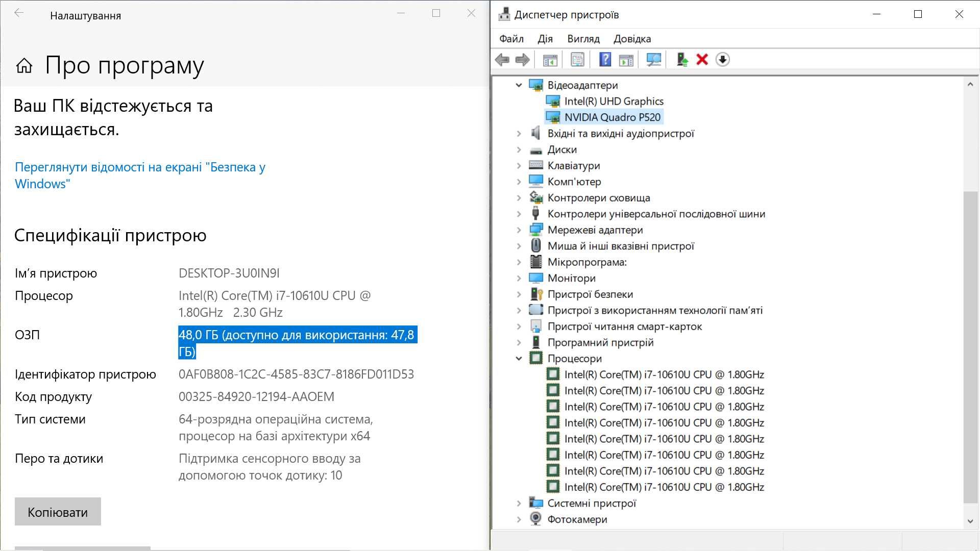The height and width of the screenshot is (551, 980).
Task: Click the Device Manager title bar icon
Action: pos(504,14)
